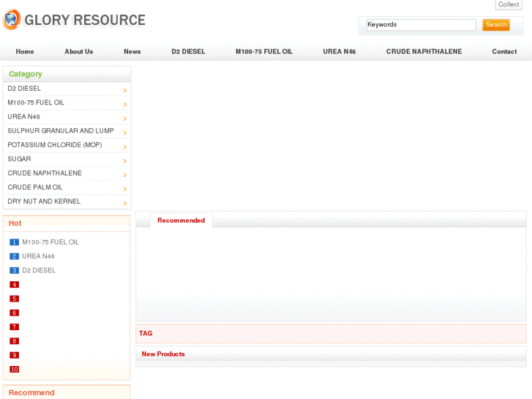Open CRUDE NAPHTHALENE in the navigation bar
The width and height of the screenshot is (532, 399).
point(424,52)
